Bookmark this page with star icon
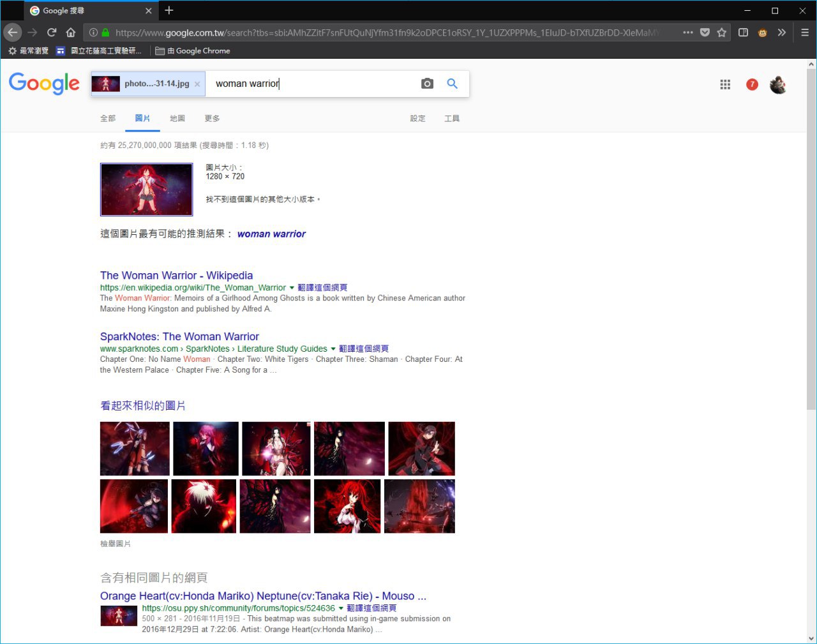The image size is (817, 644). click(722, 32)
